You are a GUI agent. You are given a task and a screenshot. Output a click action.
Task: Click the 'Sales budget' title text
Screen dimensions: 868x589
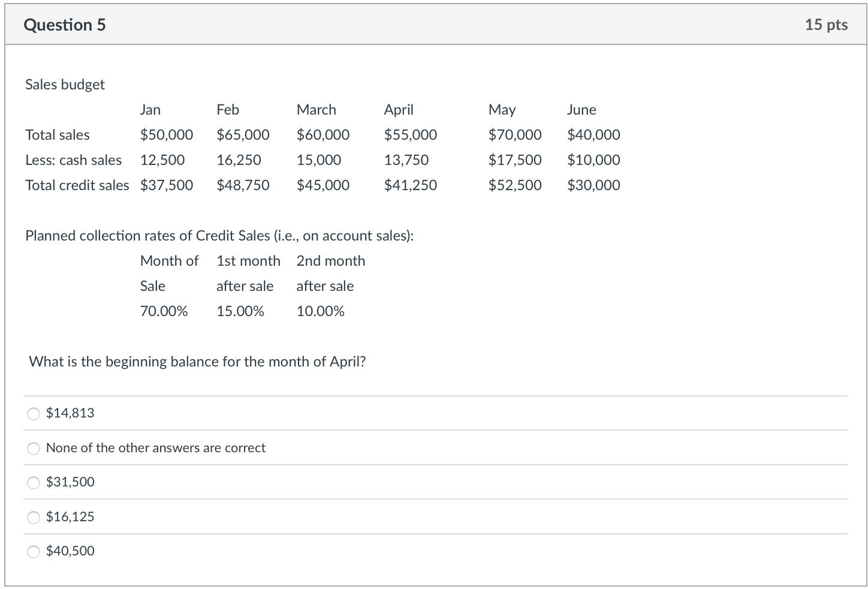(x=65, y=85)
